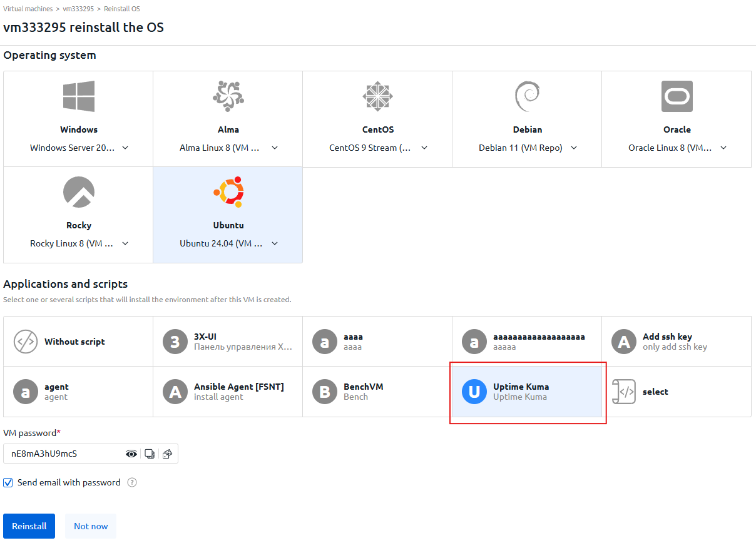Show the VM password with eye icon
The width and height of the screenshot is (756, 543).
tap(131, 454)
